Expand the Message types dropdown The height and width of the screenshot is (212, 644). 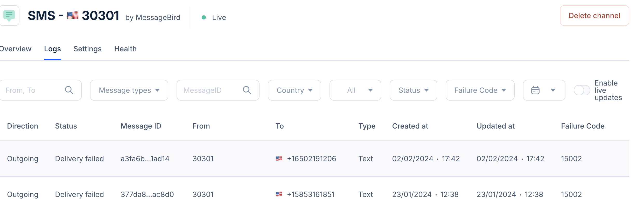pyautogui.click(x=129, y=90)
